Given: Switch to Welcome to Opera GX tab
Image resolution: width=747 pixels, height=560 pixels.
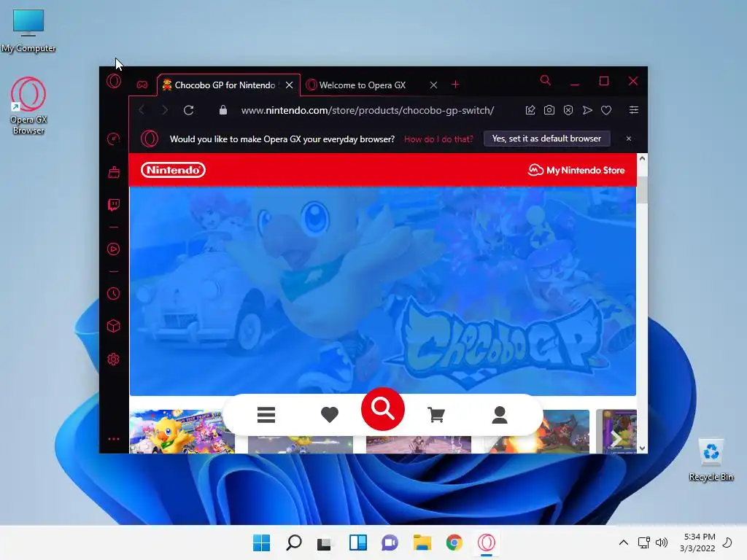Looking at the screenshot, I should point(363,85).
